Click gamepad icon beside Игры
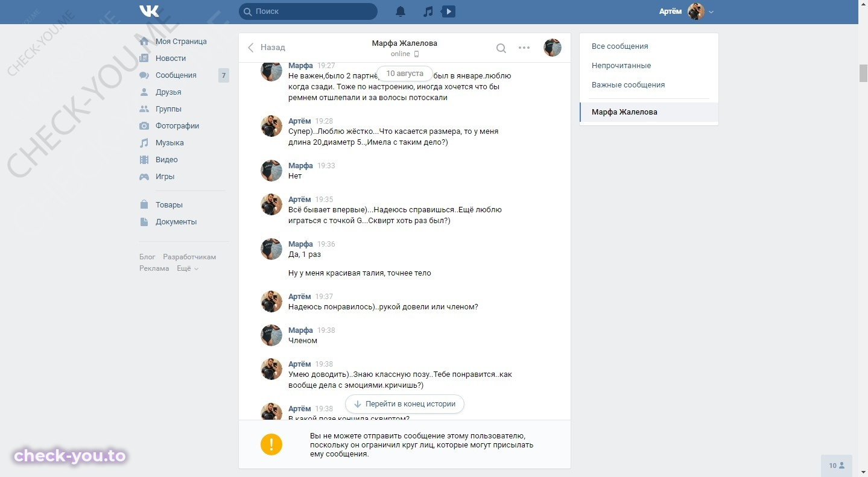The width and height of the screenshot is (868, 477). (144, 177)
